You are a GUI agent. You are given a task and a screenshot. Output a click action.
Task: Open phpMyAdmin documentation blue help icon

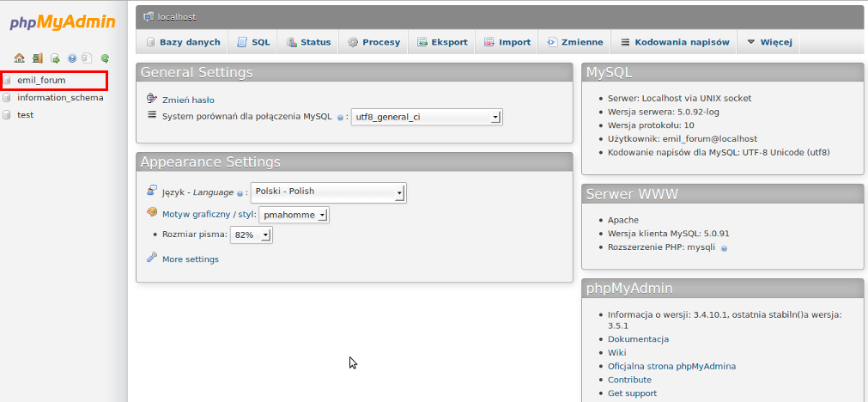pyautogui.click(x=72, y=58)
